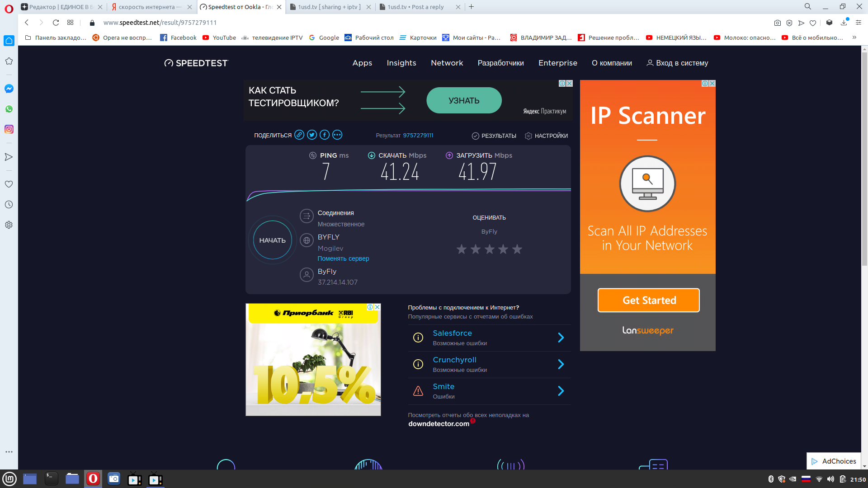This screenshot has height=488, width=868.
Task: Rate ByFly with the first star
Action: click(461, 249)
